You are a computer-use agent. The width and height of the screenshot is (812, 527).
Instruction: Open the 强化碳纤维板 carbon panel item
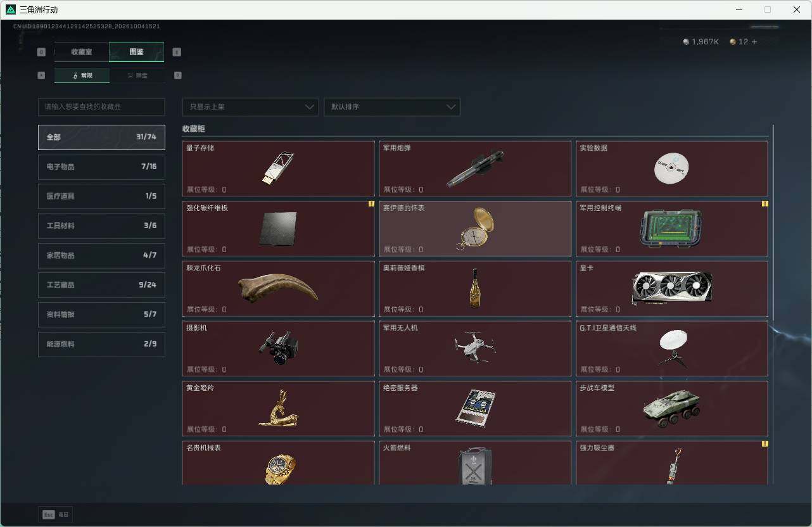pyautogui.click(x=278, y=229)
